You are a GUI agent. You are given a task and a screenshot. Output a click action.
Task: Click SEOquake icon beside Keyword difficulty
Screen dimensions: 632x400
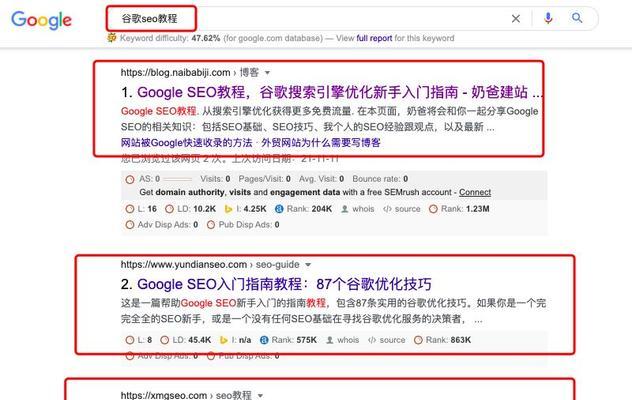[112, 38]
